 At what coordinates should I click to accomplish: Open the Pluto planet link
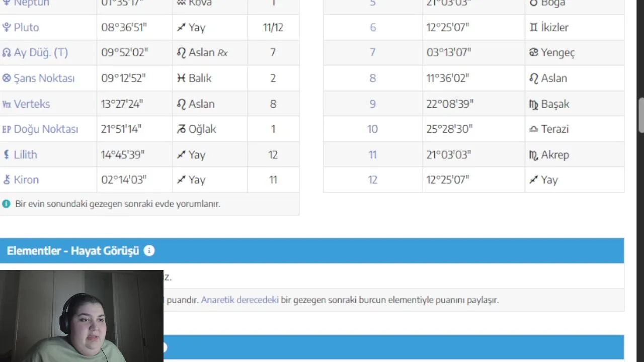point(27,27)
